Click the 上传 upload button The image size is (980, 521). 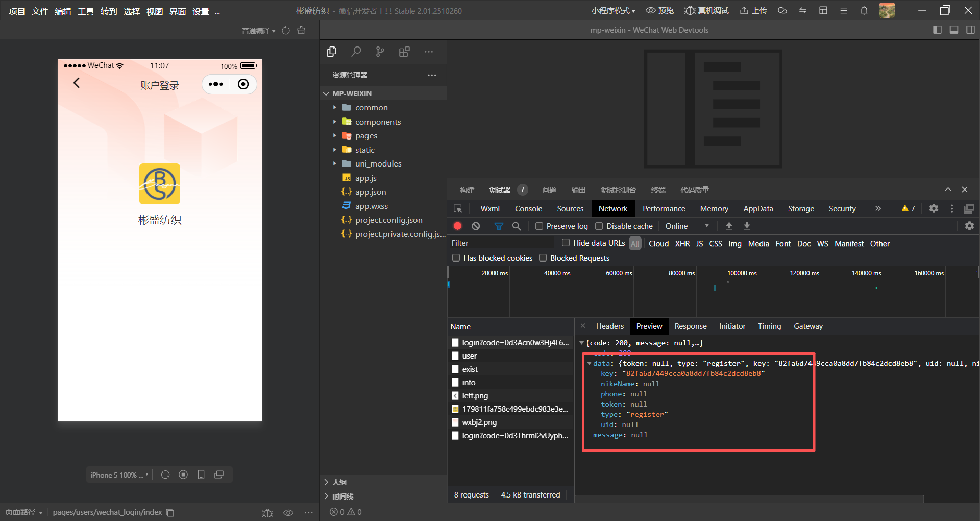pos(753,11)
